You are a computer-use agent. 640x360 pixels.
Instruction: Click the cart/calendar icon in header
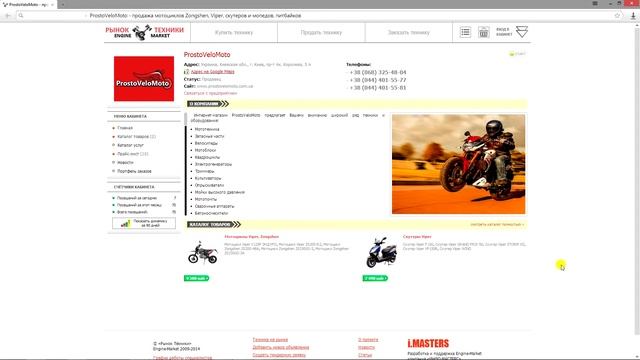pyautogui.click(x=484, y=32)
